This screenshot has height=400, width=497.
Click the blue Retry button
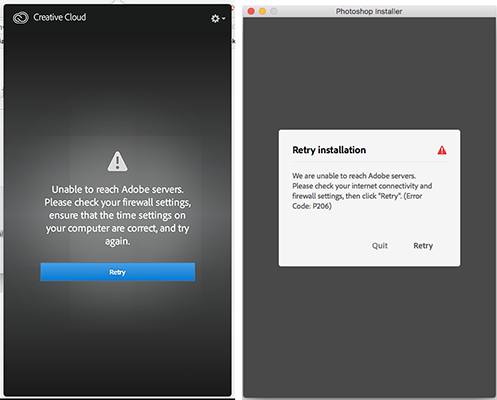point(118,272)
